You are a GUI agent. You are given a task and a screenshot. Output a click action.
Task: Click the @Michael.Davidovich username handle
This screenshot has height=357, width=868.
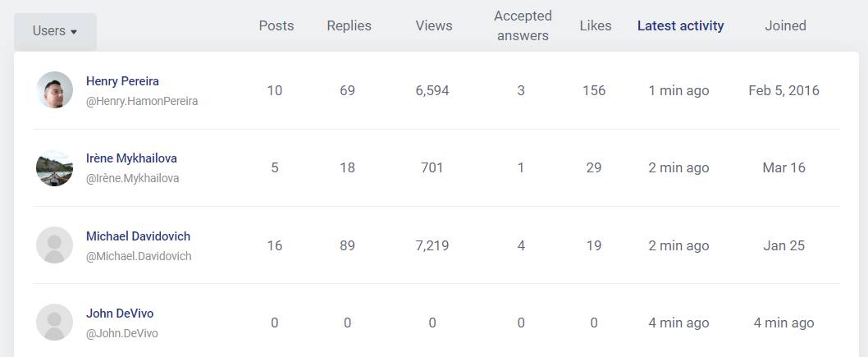[x=139, y=256]
